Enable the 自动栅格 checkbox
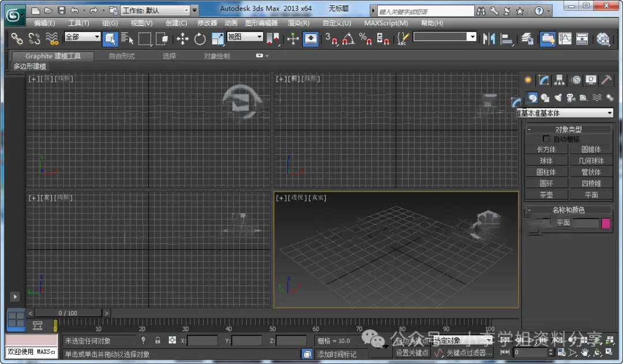This screenshot has width=623, height=364. [546, 139]
